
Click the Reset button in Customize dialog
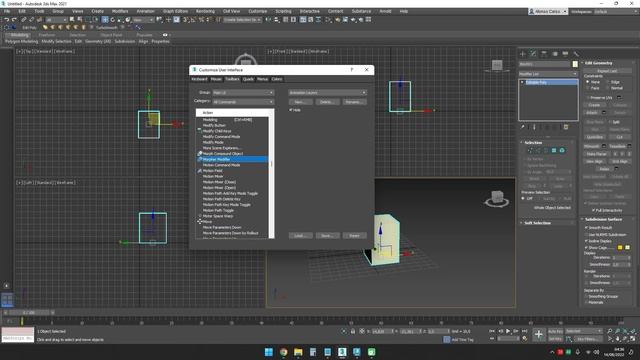click(x=354, y=236)
